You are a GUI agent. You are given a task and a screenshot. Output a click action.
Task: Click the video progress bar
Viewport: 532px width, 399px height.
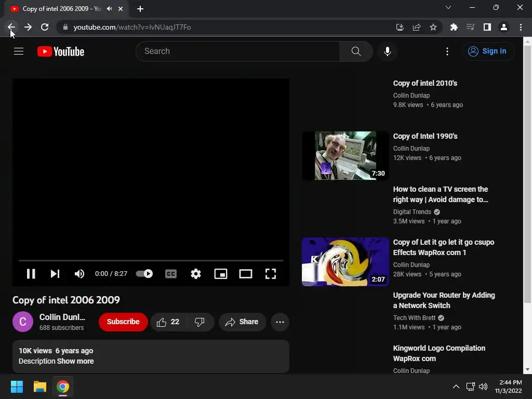click(x=151, y=261)
